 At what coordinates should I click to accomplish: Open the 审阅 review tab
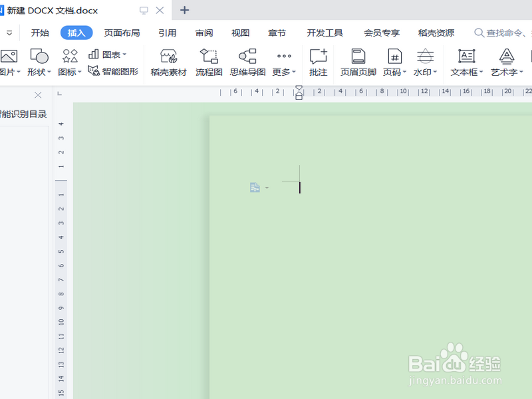coord(202,32)
